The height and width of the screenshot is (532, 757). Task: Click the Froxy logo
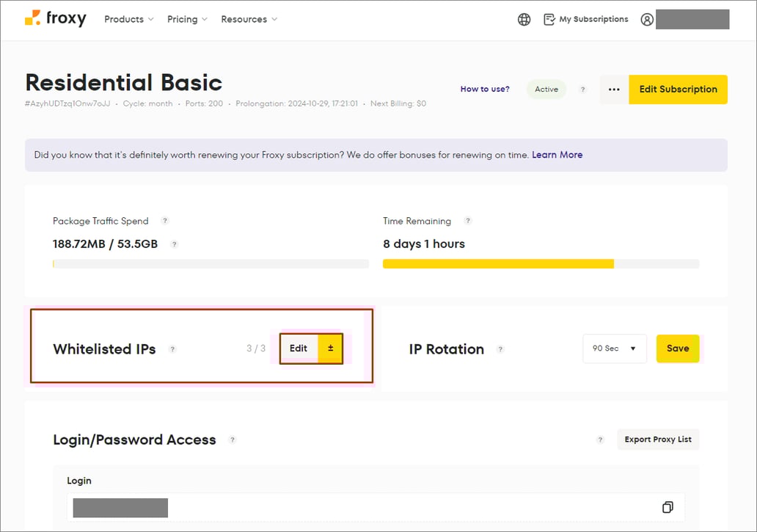55,19
